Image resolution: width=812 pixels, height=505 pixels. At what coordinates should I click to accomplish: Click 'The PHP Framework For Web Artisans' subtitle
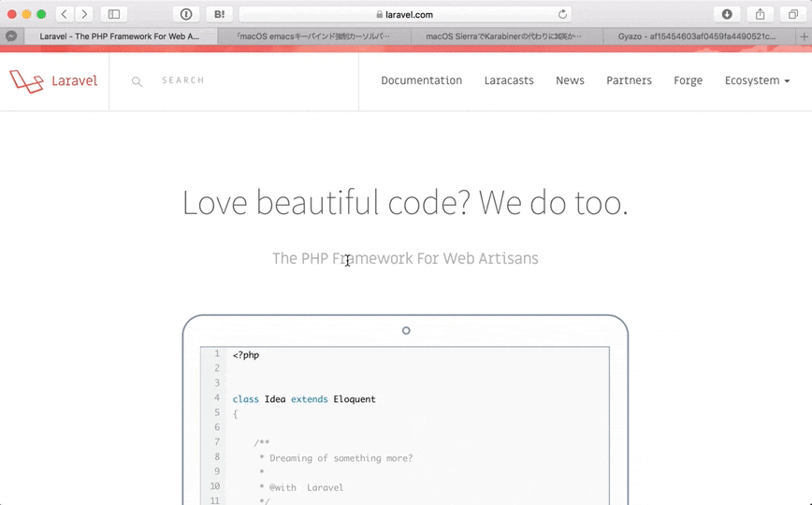[x=405, y=258]
